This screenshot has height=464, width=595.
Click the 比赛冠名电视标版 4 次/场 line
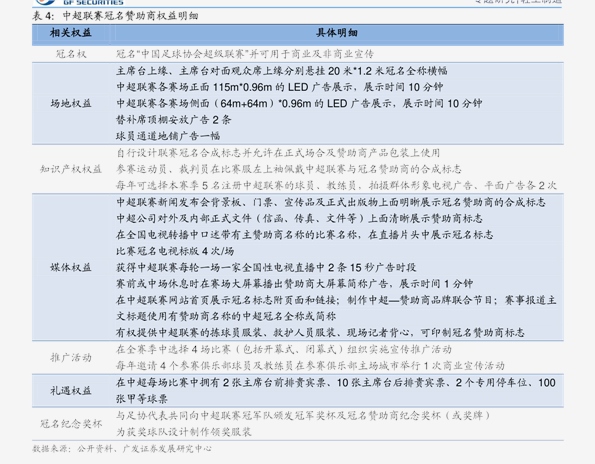click(175, 251)
